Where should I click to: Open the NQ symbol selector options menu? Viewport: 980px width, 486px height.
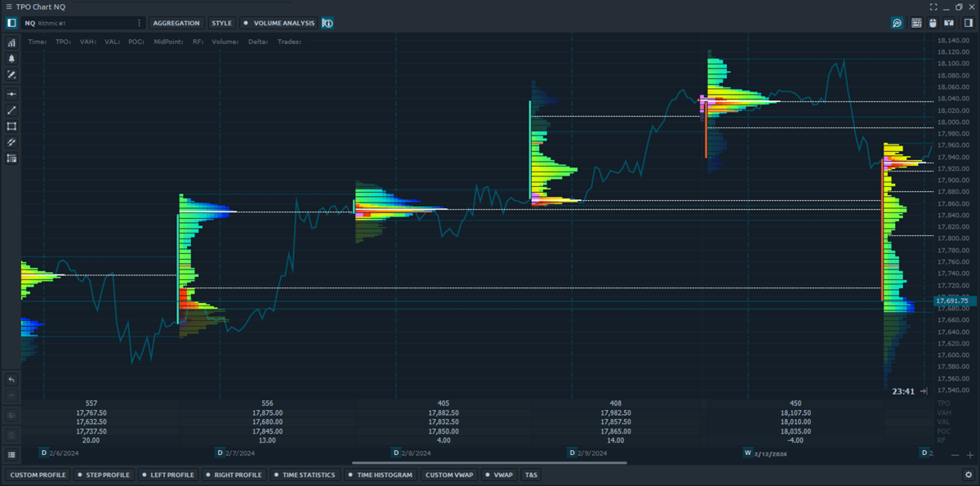[139, 23]
